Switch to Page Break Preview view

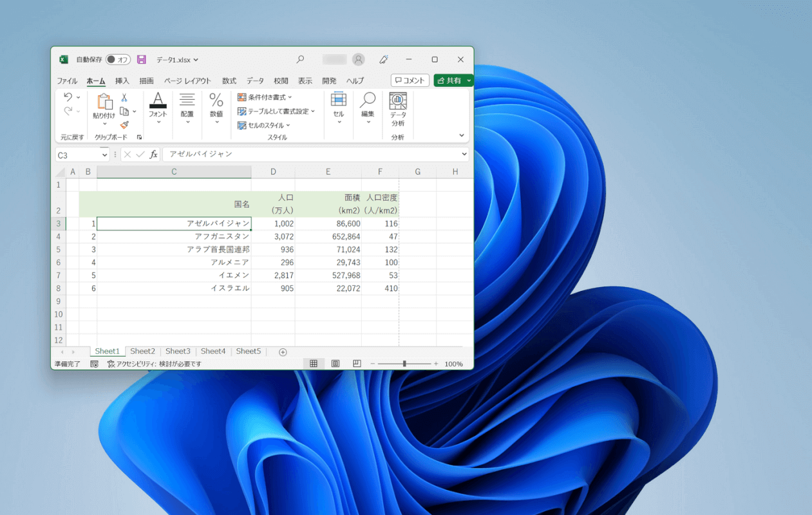[357, 364]
